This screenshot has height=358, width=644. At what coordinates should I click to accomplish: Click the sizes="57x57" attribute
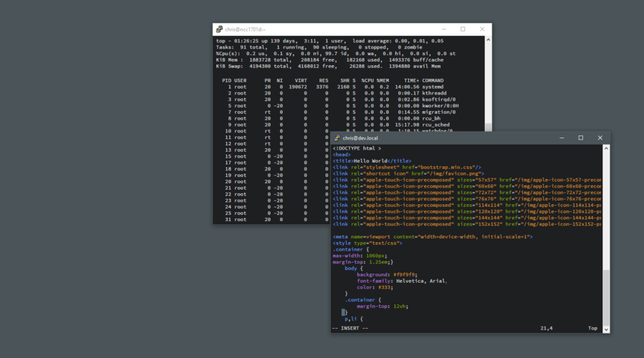pos(476,180)
